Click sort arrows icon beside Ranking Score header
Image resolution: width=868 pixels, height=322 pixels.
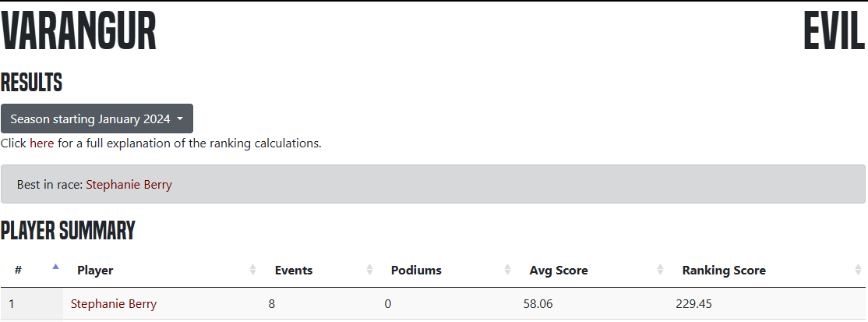pyautogui.click(x=857, y=270)
